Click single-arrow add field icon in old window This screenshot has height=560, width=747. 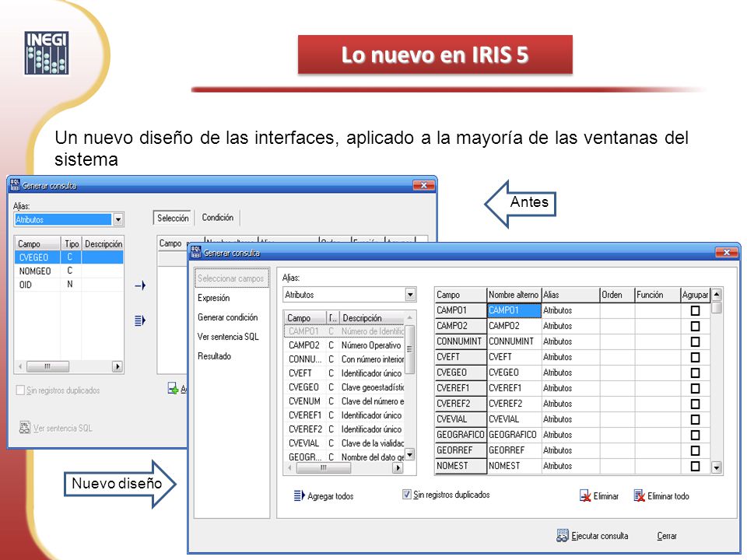(x=140, y=285)
